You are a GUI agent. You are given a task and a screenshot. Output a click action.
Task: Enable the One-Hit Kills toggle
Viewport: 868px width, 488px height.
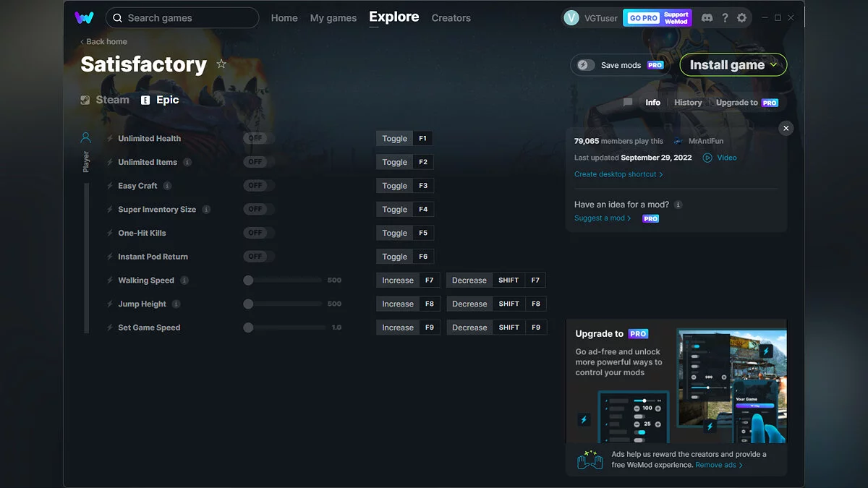point(258,233)
